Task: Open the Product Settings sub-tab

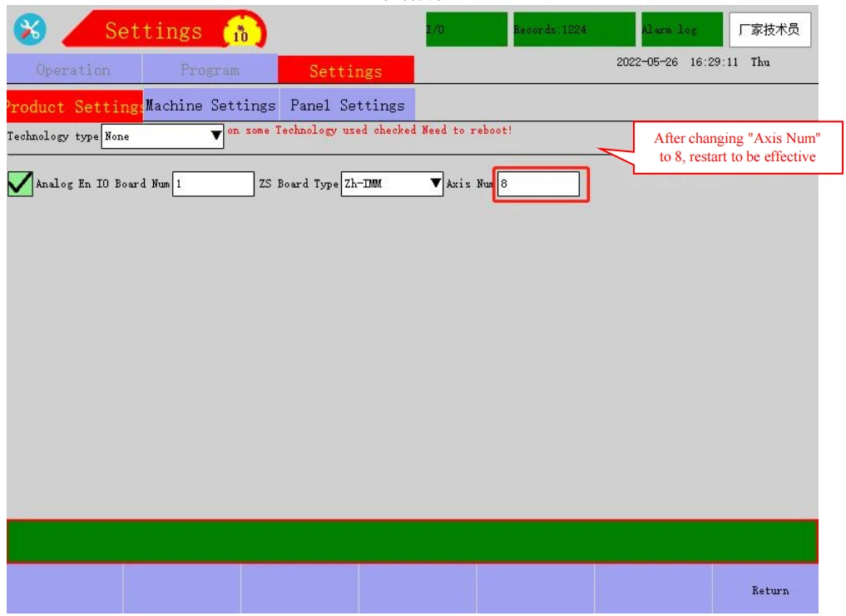Action: pos(74,106)
